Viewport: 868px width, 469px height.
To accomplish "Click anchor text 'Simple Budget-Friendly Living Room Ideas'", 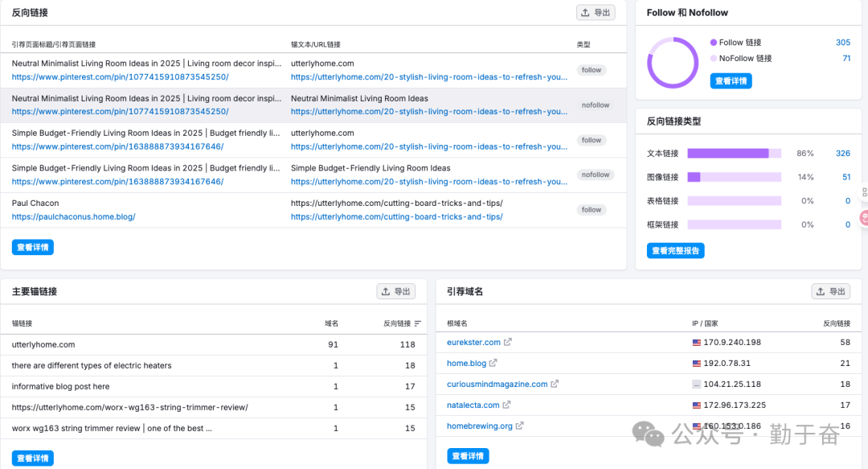I will tap(371, 168).
